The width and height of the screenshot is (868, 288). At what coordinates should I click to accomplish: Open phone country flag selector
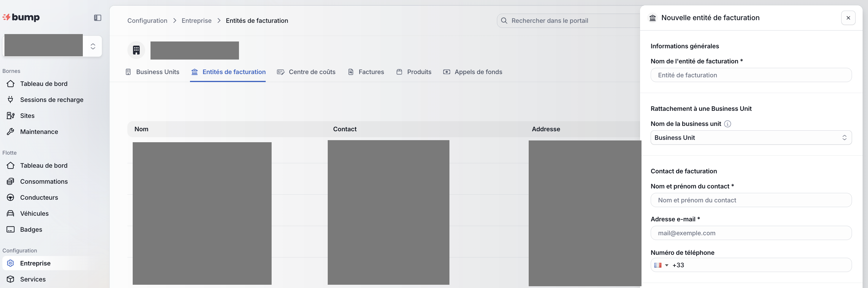pyautogui.click(x=661, y=265)
